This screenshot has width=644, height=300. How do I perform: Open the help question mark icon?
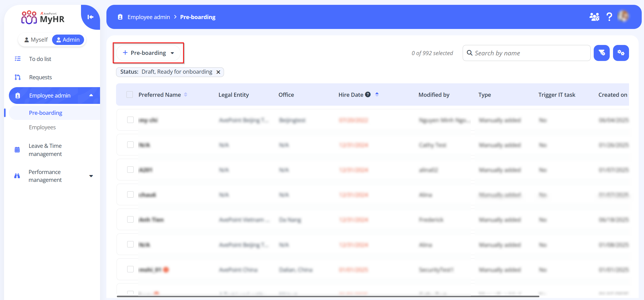click(x=609, y=17)
